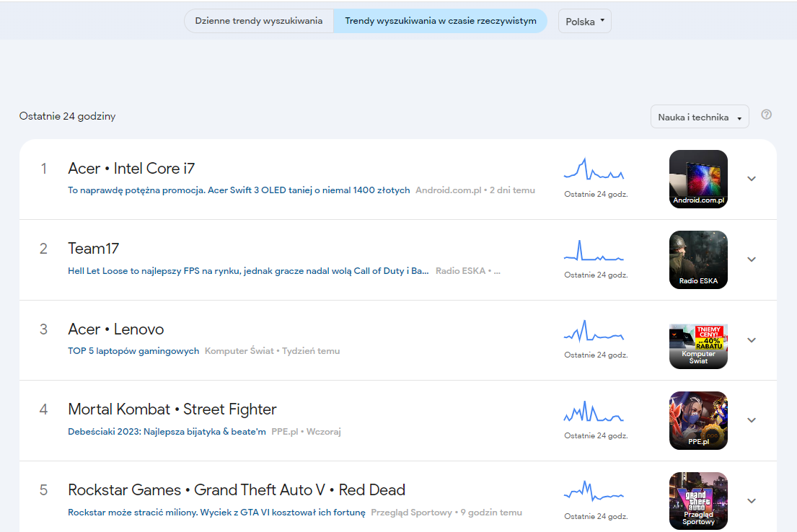View the Acer Intel Core i7 sparkline chart

[594, 169]
